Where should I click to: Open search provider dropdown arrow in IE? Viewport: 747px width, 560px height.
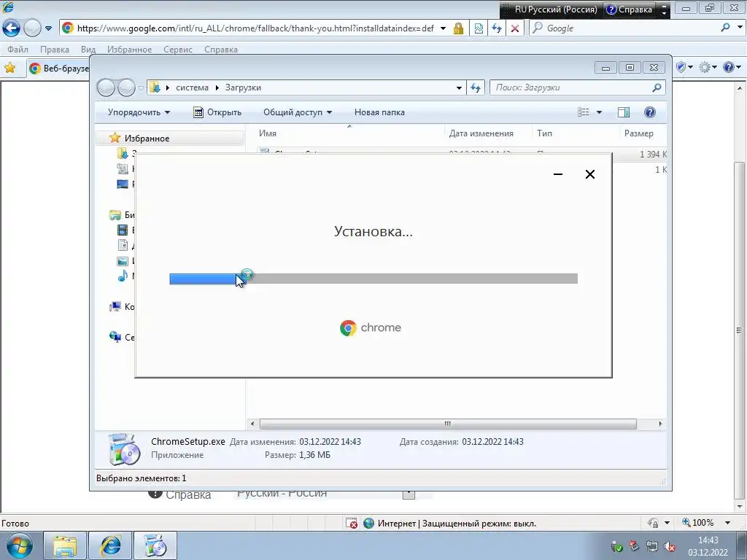(x=740, y=28)
